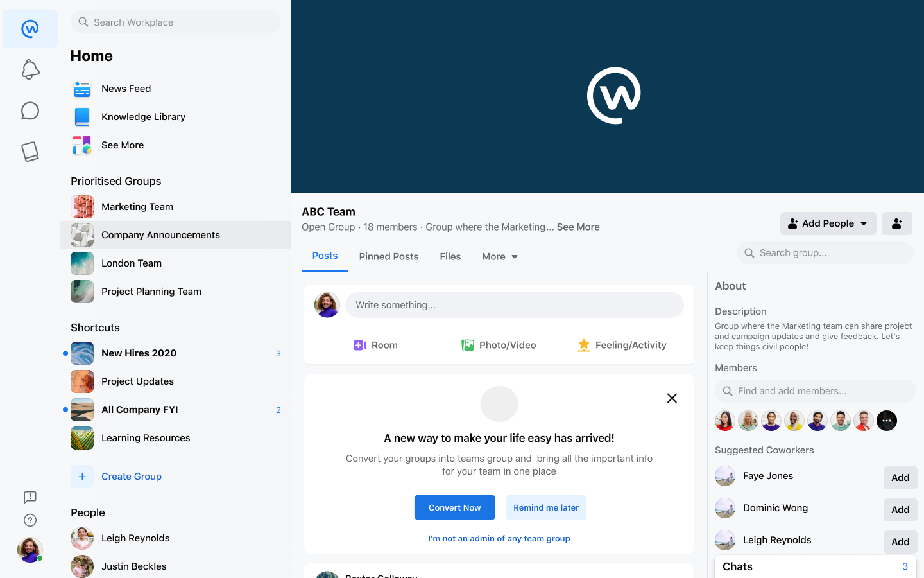Image resolution: width=924 pixels, height=578 pixels.
Task: Click the Add People button
Action: (828, 223)
